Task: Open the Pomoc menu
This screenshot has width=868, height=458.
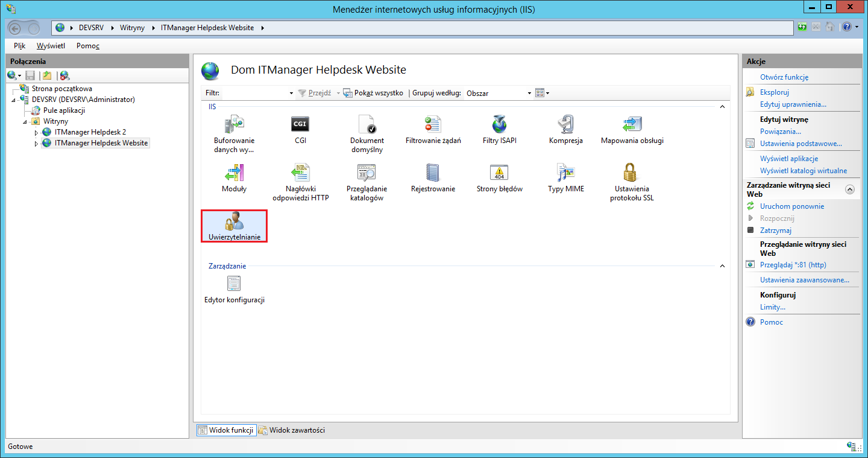Action: click(88, 46)
